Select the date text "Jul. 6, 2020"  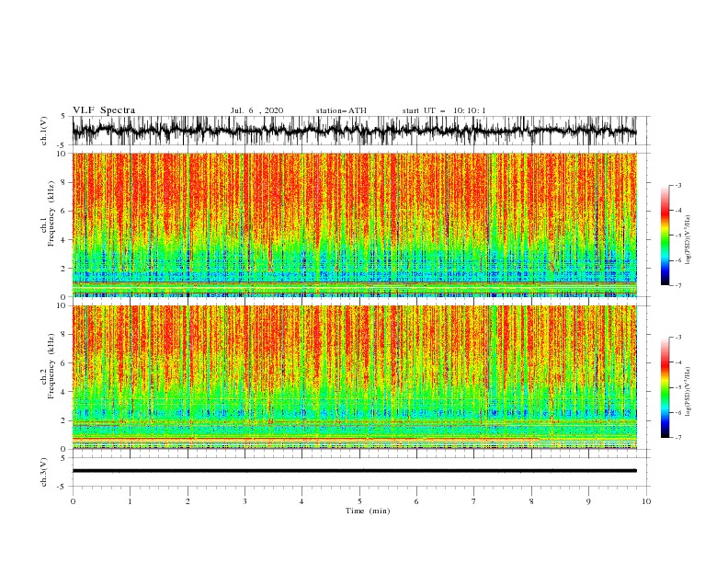(256, 110)
